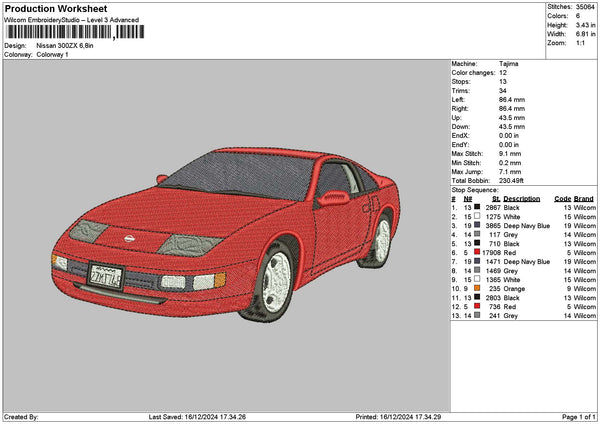The image size is (600, 424).
Task: Select the Colorway 1 value
Action: [x=52, y=55]
